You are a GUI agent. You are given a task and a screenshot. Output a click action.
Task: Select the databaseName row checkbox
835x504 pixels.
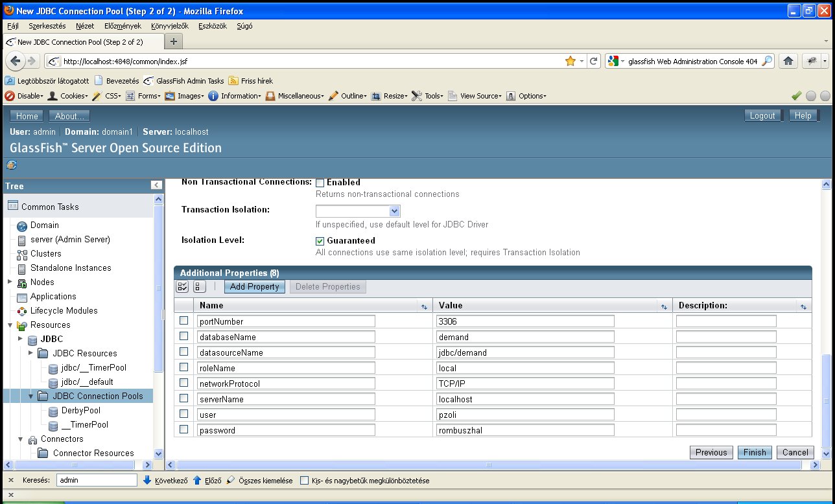[x=184, y=336]
